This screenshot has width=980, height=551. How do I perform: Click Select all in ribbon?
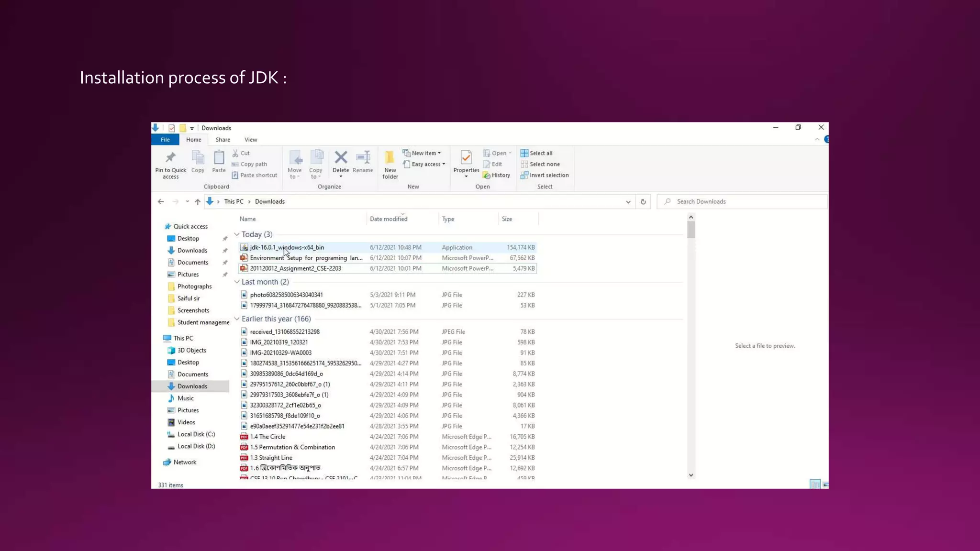(541, 153)
